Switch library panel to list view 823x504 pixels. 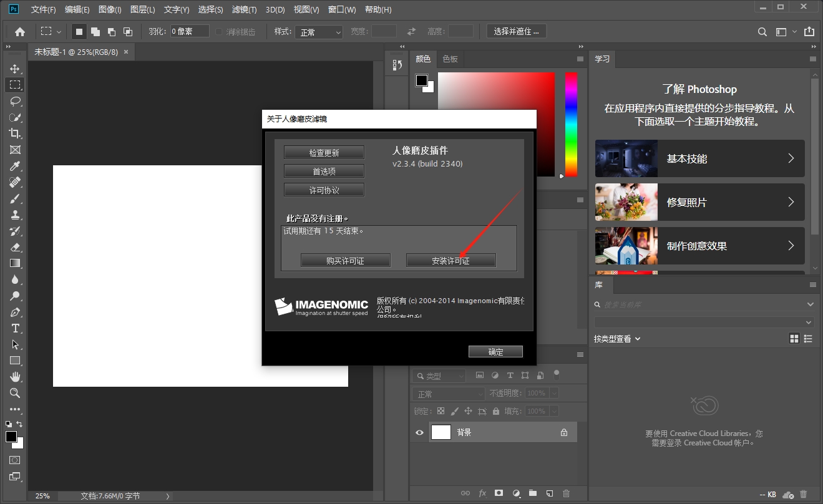click(x=809, y=339)
